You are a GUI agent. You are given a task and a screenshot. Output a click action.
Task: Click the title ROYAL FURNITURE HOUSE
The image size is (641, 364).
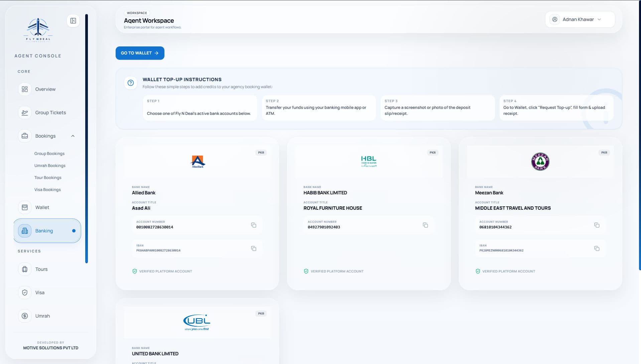333,208
